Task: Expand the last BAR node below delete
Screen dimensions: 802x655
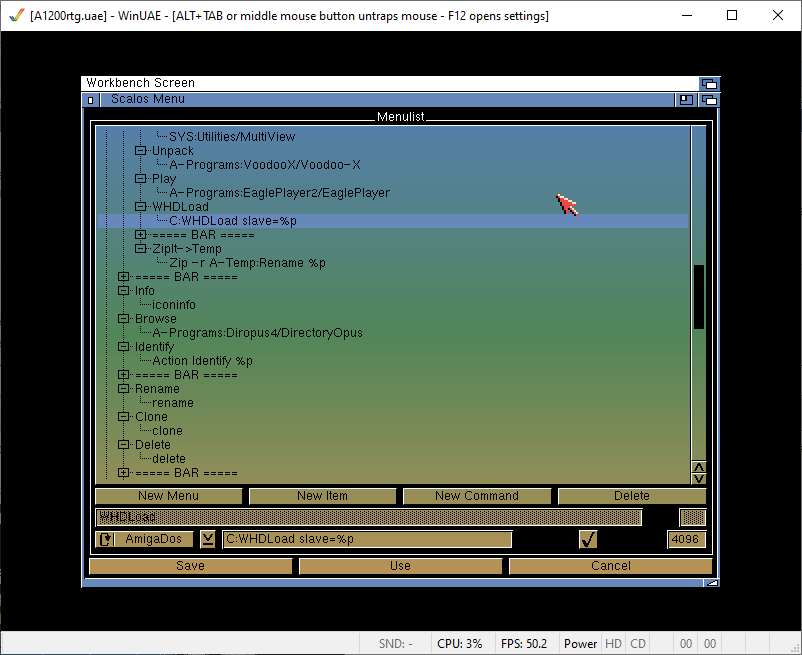Action: click(x=123, y=472)
